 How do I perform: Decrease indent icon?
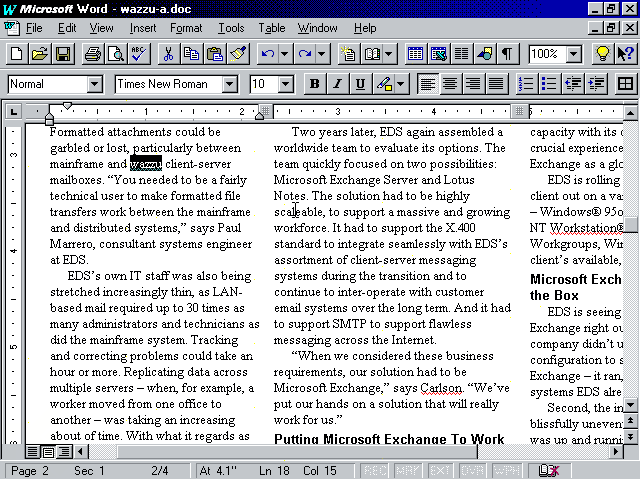point(573,84)
